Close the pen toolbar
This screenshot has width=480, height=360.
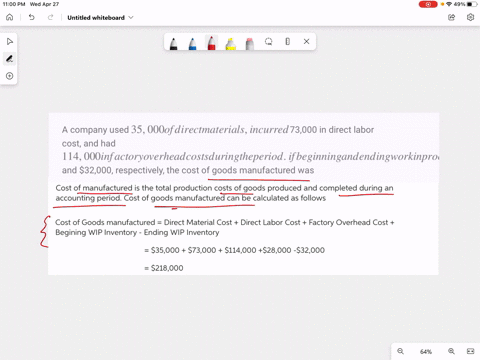[306, 42]
